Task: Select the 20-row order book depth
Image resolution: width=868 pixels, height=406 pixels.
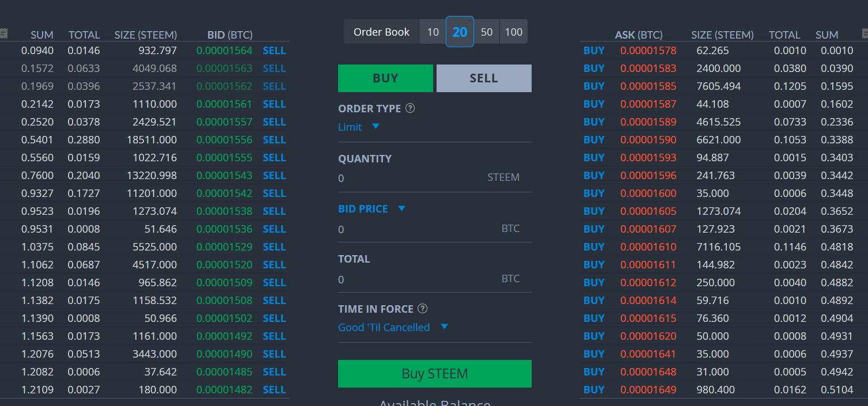Action: 460,32
